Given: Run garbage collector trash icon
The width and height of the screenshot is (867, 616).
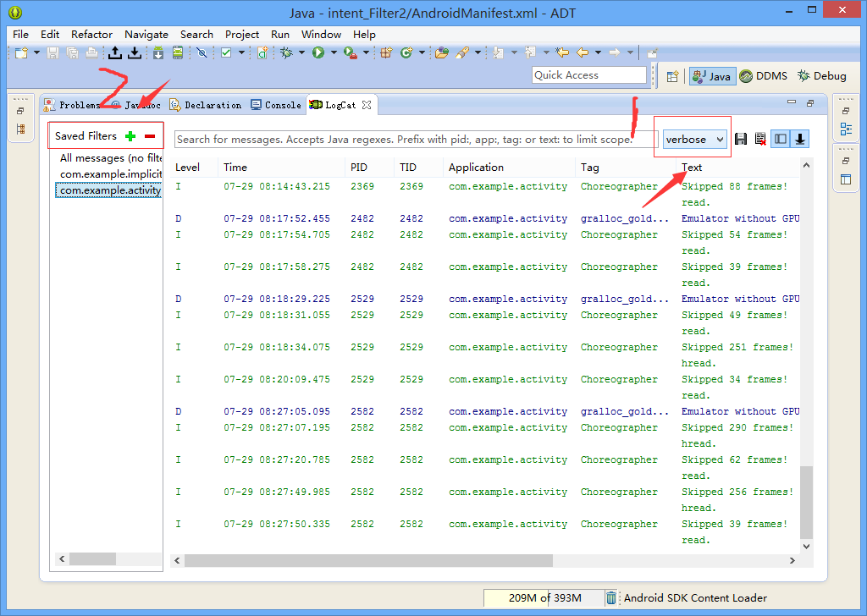Looking at the screenshot, I should [611, 597].
